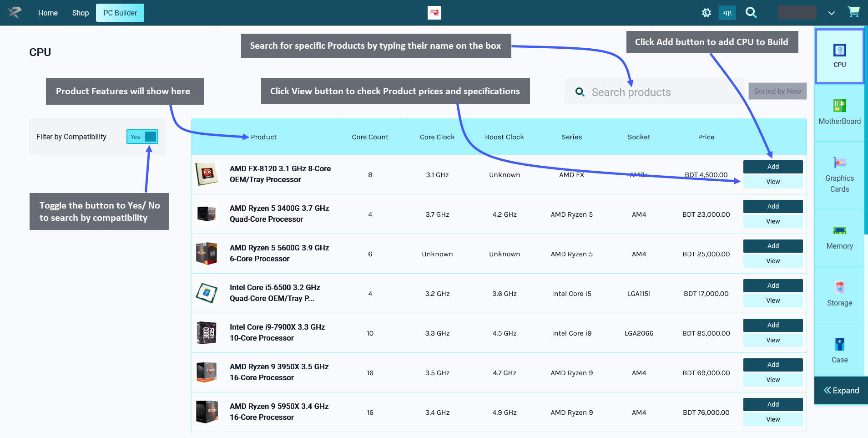Click the Price column header
The image size is (868, 438).
706,137
